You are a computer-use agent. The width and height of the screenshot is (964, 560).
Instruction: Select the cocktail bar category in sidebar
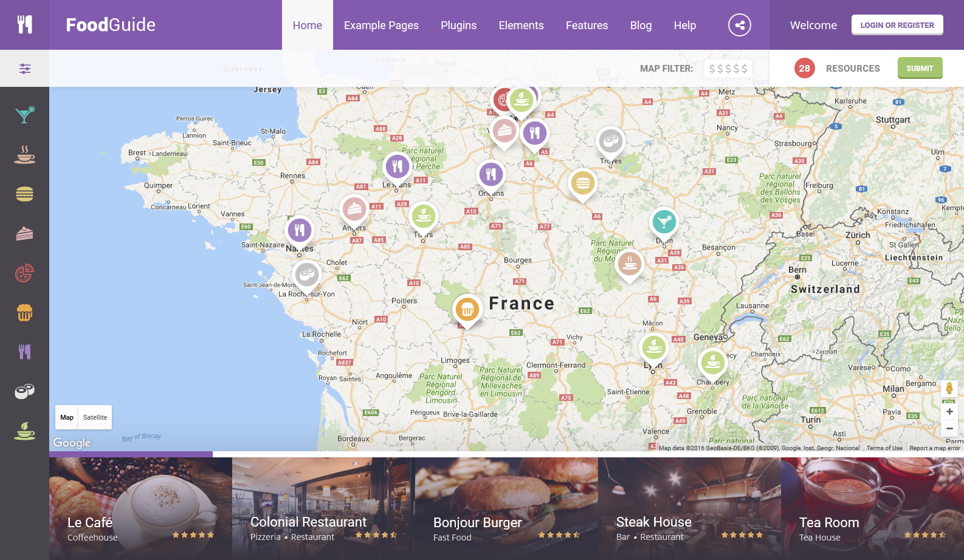(x=24, y=115)
